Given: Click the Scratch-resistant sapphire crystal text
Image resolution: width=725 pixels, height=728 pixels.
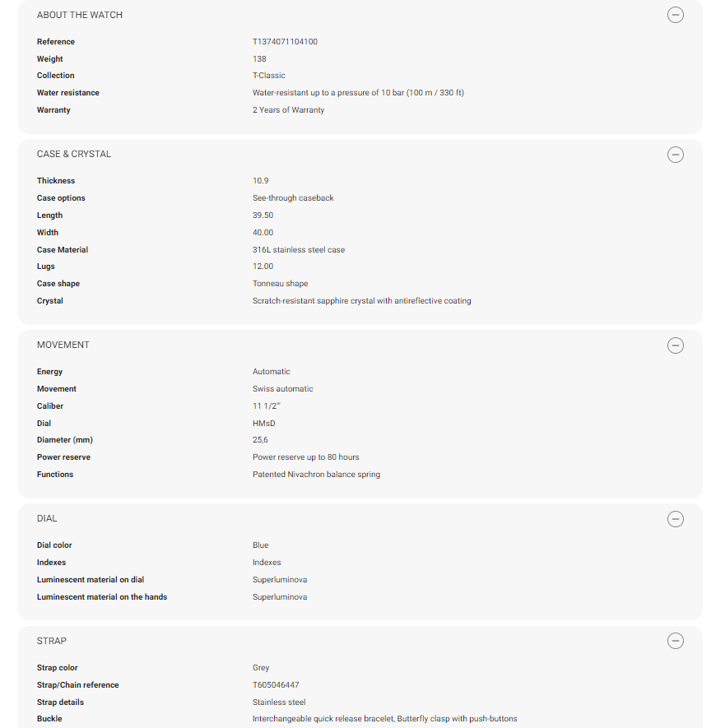Looking at the screenshot, I should pos(361,301).
